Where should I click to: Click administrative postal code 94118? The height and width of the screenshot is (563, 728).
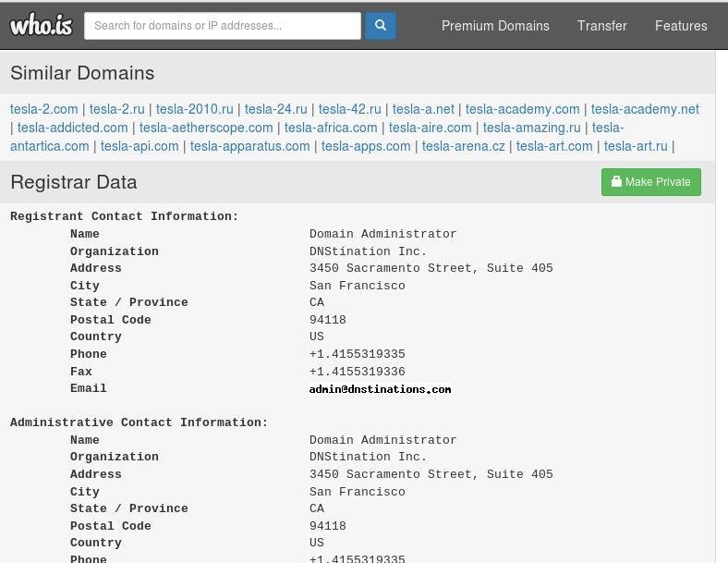point(328,526)
